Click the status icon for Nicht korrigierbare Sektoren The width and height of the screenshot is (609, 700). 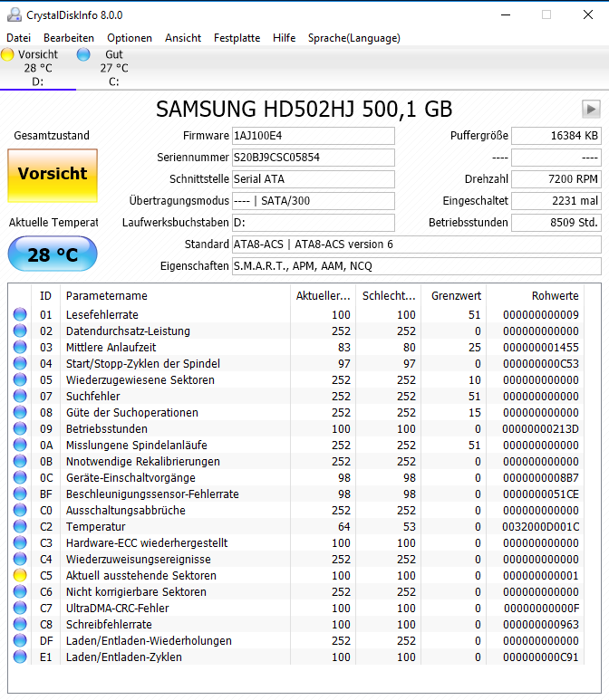tap(20, 591)
